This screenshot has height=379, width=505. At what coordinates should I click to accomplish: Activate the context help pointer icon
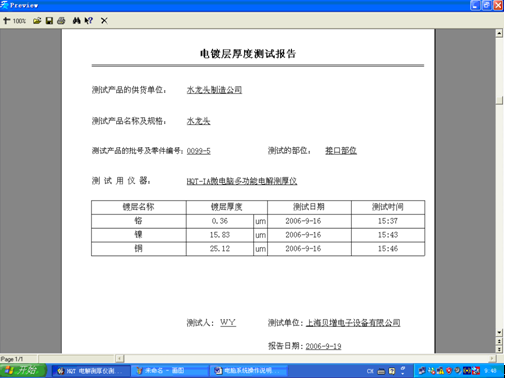point(89,21)
